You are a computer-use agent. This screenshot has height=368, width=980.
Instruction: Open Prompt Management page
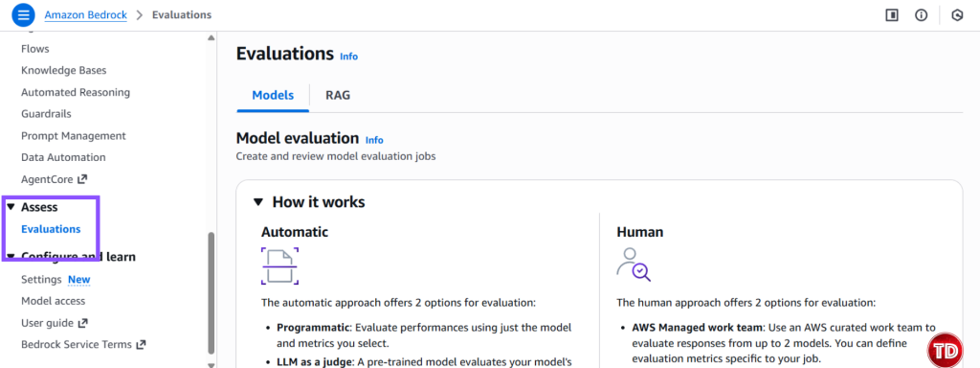pos(73,136)
